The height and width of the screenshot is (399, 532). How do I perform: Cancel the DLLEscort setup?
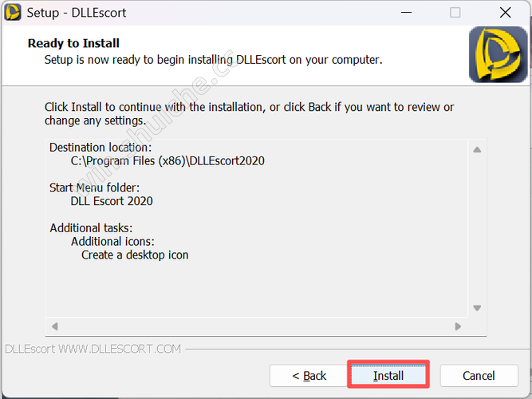(479, 376)
